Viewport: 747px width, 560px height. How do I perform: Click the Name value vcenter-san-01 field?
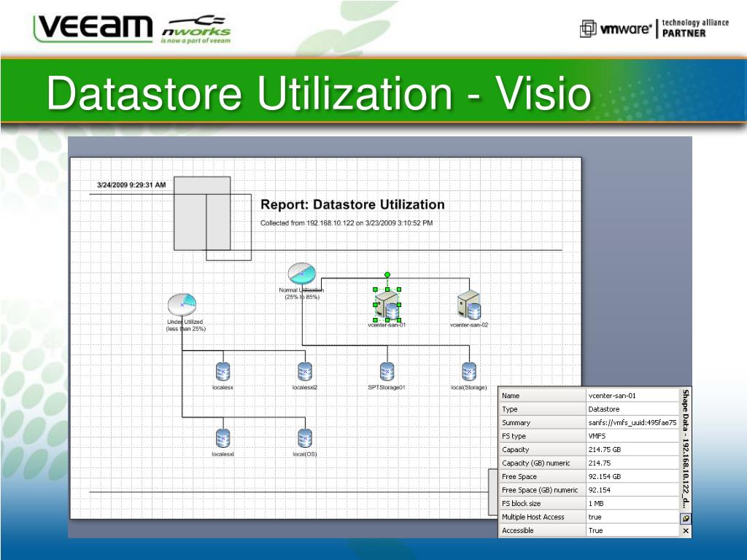pyautogui.click(x=632, y=396)
